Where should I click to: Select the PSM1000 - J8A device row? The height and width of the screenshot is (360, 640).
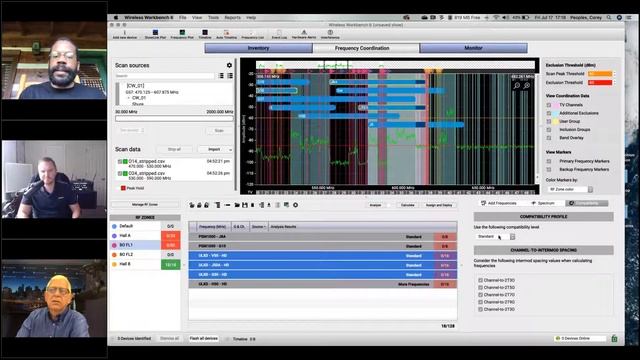pyautogui.click(x=322, y=237)
